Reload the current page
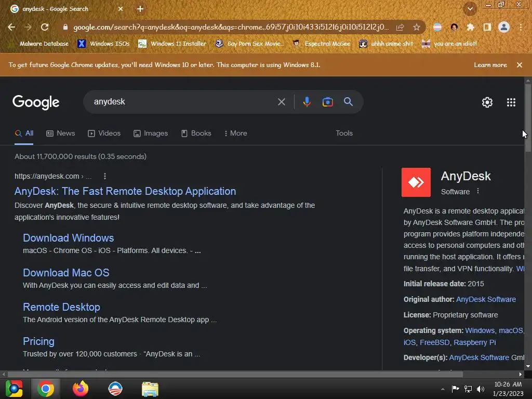The image size is (532, 399). coord(45,27)
